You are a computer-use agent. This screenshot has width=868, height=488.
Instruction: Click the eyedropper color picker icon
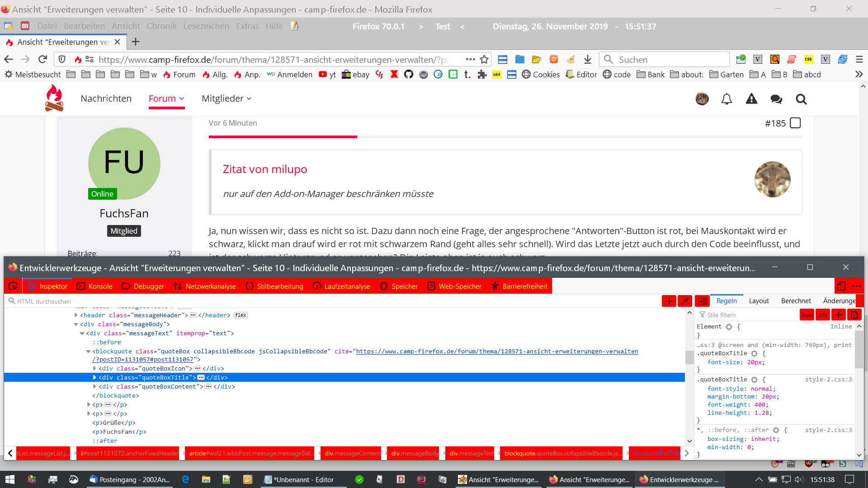coord(685,301)
